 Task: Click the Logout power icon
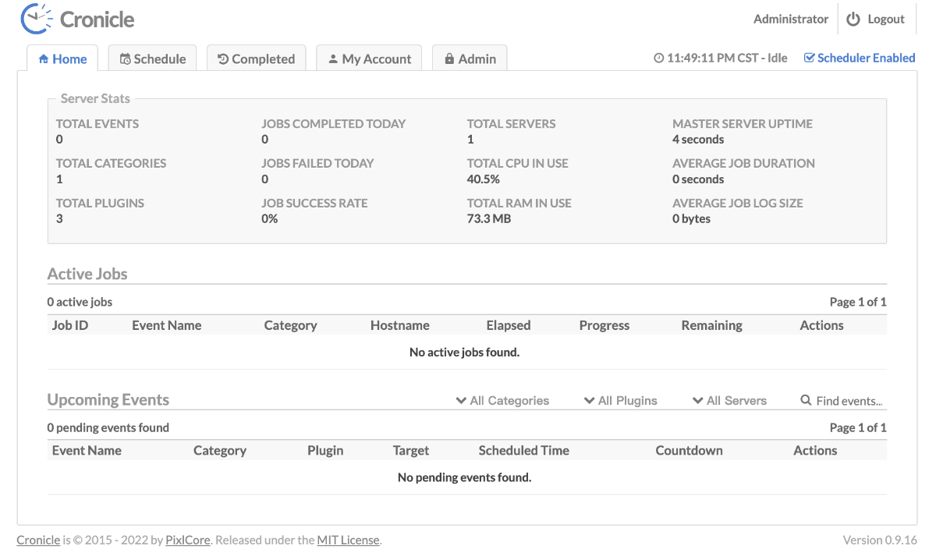(853, 19)
